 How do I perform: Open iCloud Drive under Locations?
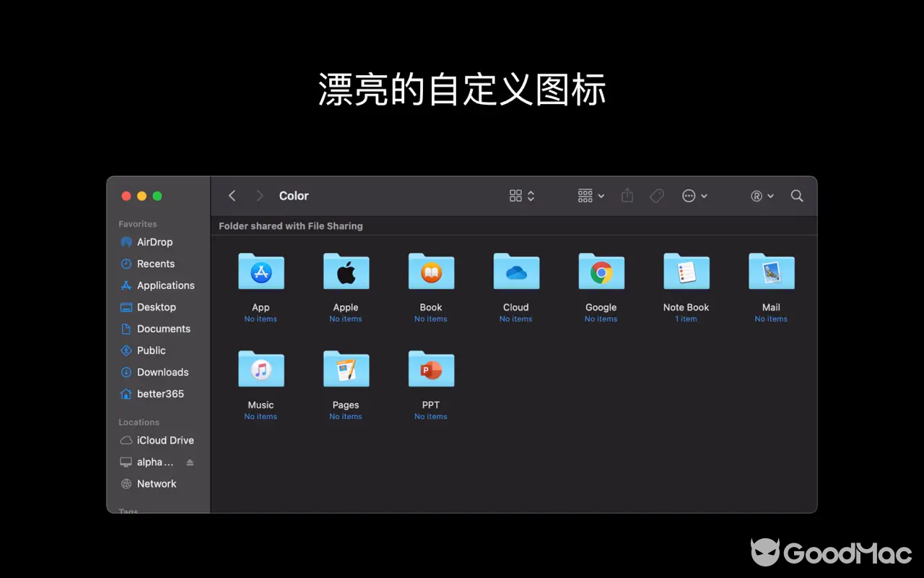(165, 440)
